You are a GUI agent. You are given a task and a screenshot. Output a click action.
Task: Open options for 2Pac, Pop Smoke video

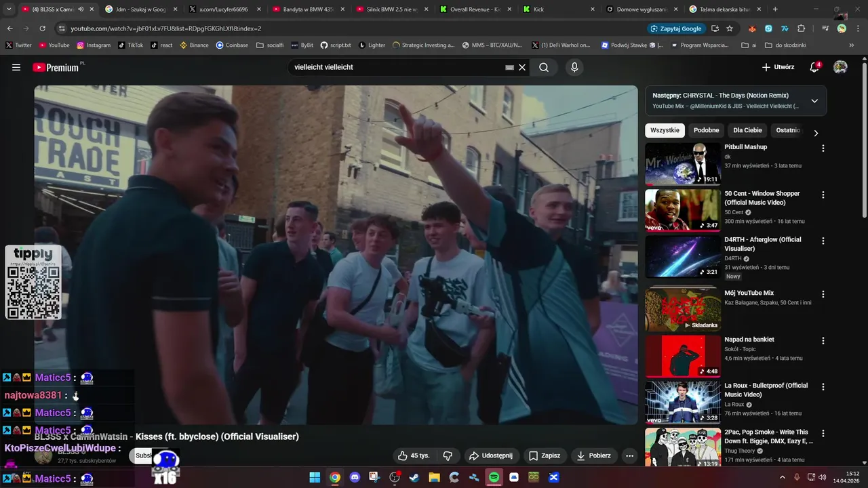pyautogui.click(x=823, y=433)
